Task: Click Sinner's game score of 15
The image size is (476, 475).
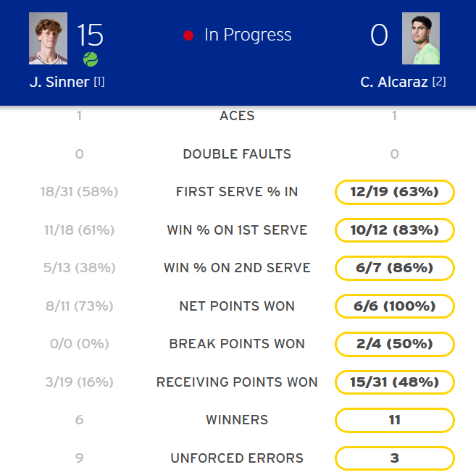Action: click(91, 34)
